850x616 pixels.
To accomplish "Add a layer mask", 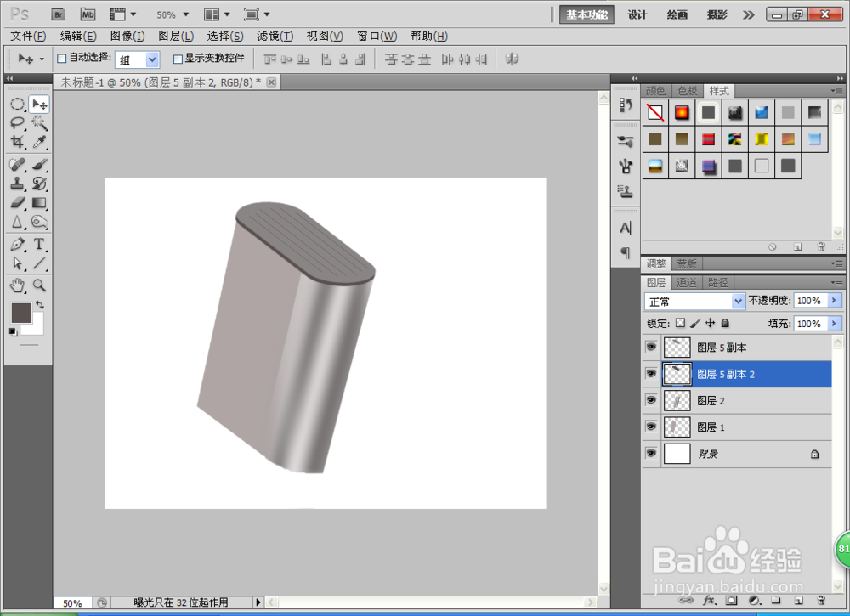I will (x=732, y=601).
